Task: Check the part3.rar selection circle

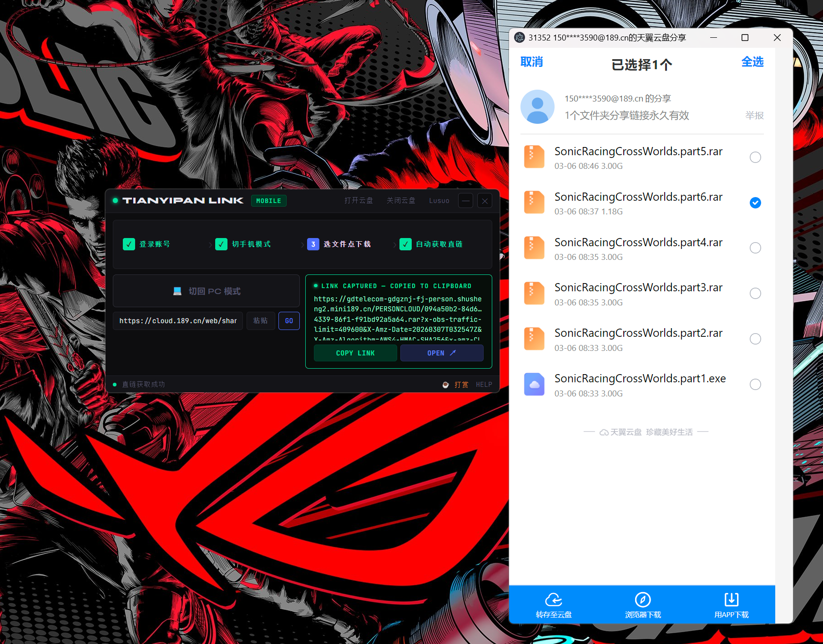Action: pos(755,294)
